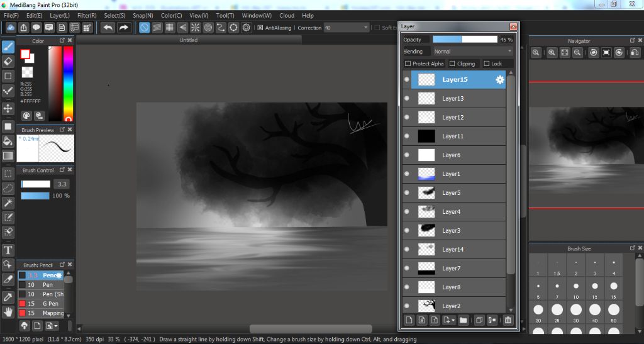Screen dimensions: 644x344
Task: Select the Move tool
Action: [x=8, y=108]
